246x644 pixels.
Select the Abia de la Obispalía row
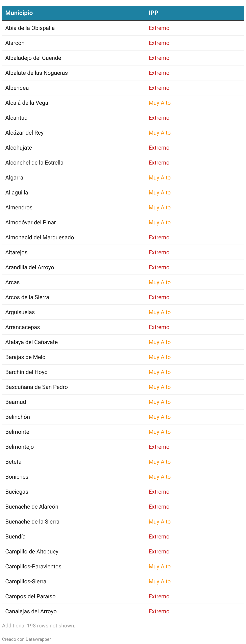click(x=123, y=28)
